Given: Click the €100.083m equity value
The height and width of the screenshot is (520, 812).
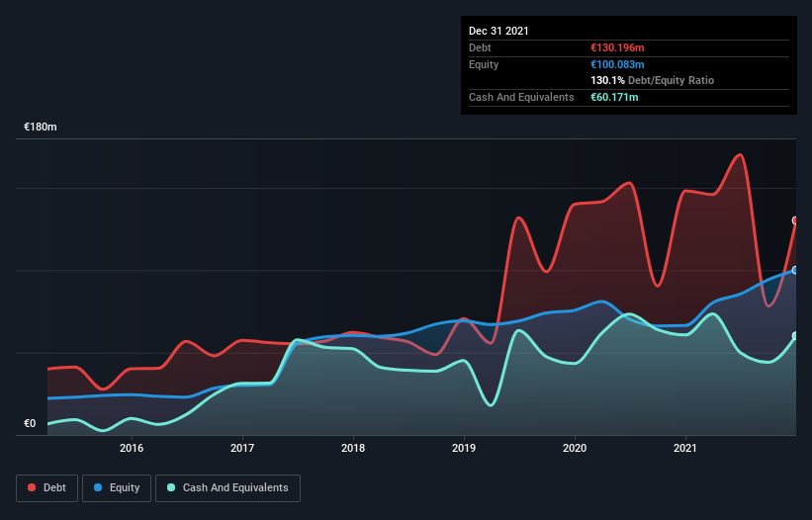Looking at the screenshot, I should [617, 64].
